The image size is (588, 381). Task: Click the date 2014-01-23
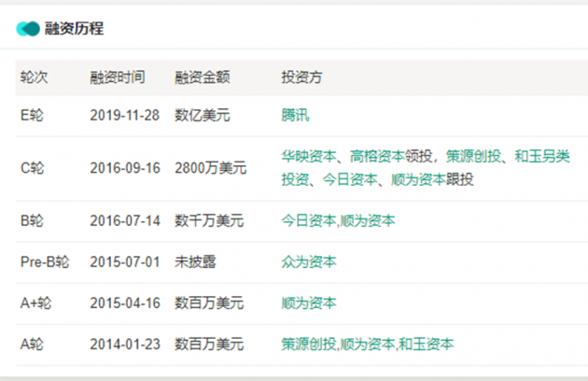point(125,345)
